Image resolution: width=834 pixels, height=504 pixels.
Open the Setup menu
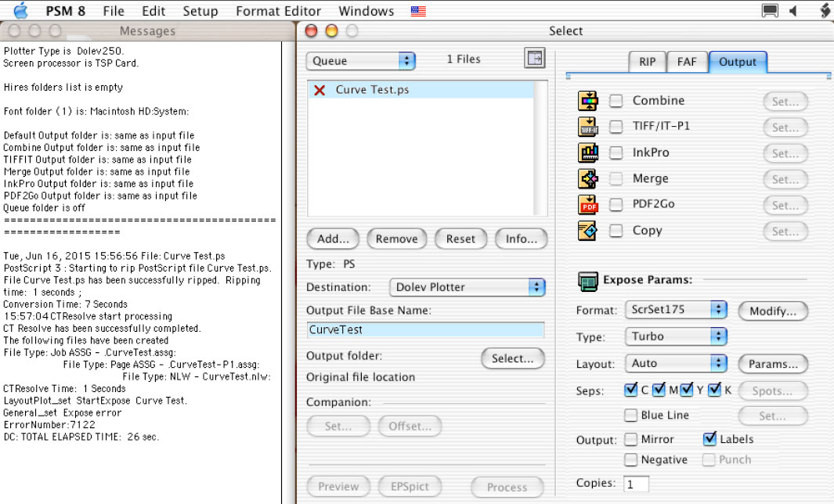200,11
